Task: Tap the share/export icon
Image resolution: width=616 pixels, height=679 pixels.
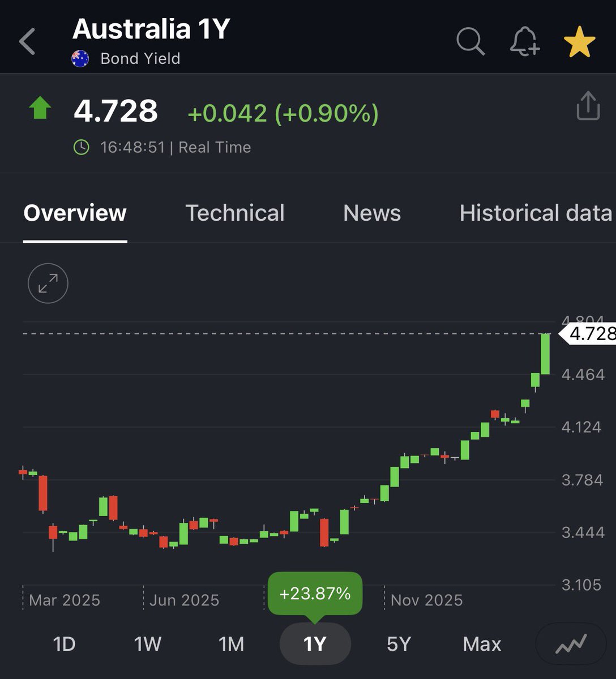Action: tap(588, 106)
